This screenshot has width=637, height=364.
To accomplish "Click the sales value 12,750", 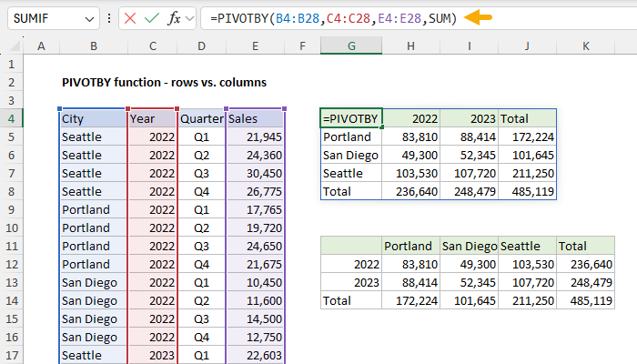I will 255,338.
